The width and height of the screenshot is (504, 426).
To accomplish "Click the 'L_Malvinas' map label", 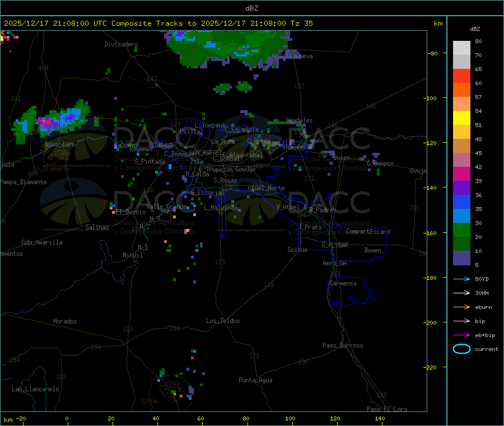I will point(221,208).
